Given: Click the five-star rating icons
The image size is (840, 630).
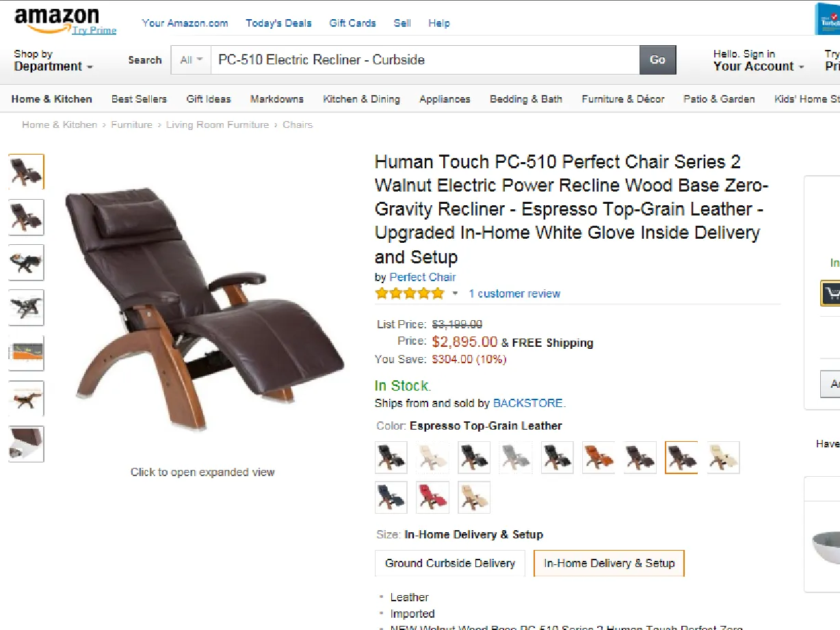Looking at the screenshot, I should [409, 293].
